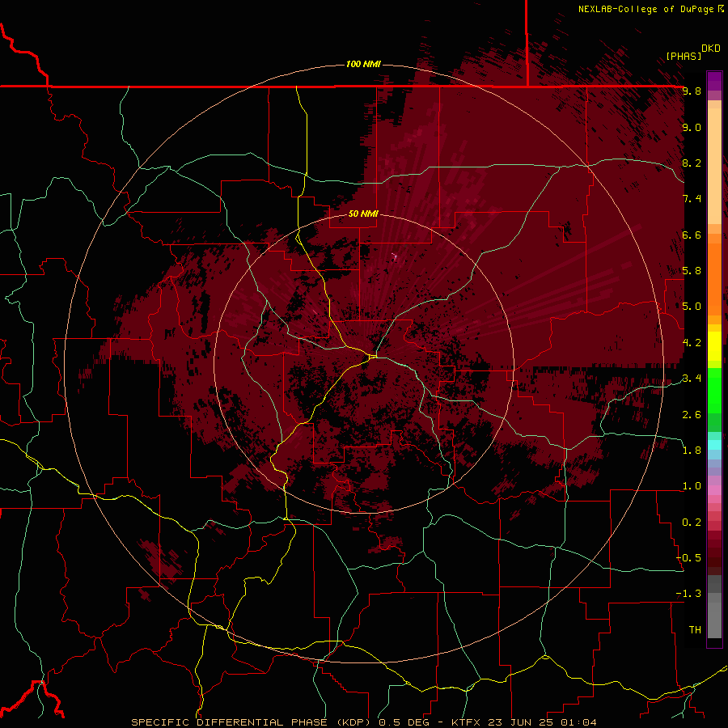Select the 0.2 value on the color scale
The height and width of the screenshot is (728, 728).
click(692, 522)
